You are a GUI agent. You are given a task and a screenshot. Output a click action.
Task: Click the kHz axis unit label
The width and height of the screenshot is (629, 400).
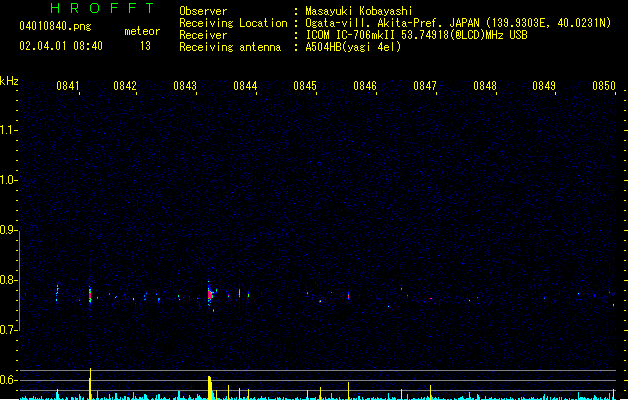(9, 81)
